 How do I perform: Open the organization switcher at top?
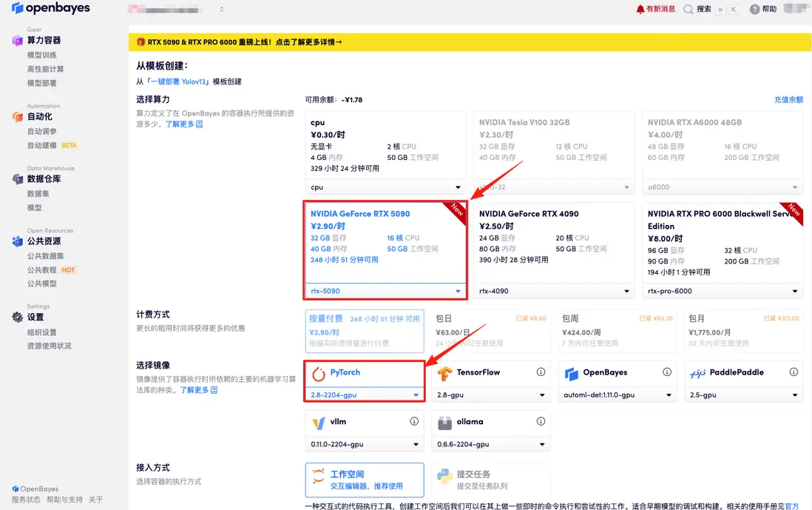[175, 10]
